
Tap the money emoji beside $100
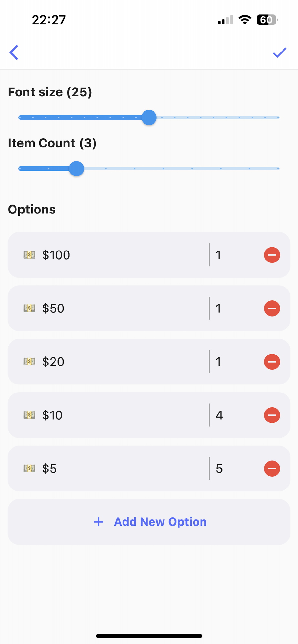click(29, 255)
